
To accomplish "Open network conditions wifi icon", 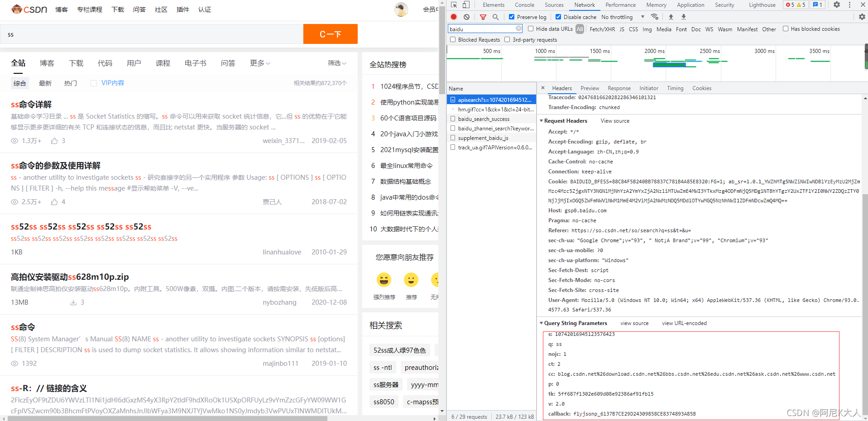I will 655,17.
